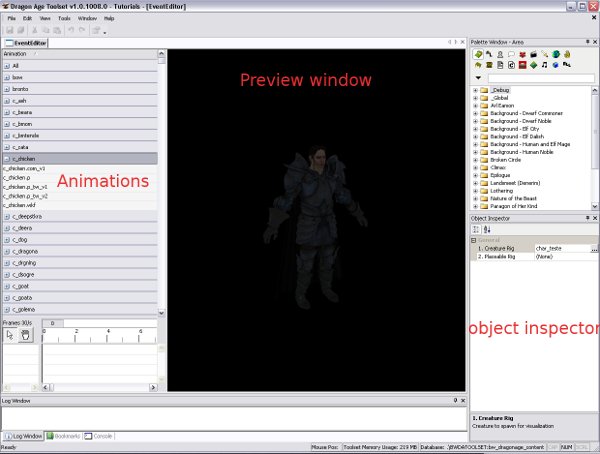Screen dimensions: 600x454
Task: Click the music note icon in palette
Action: pyautogui.click(x=543, y=64)
